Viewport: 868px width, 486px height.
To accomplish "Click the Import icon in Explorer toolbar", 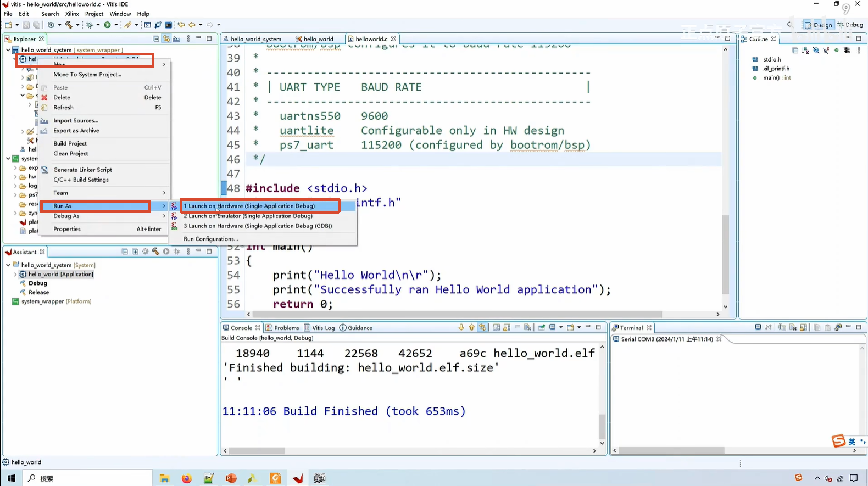I will (x=176, y=39).
